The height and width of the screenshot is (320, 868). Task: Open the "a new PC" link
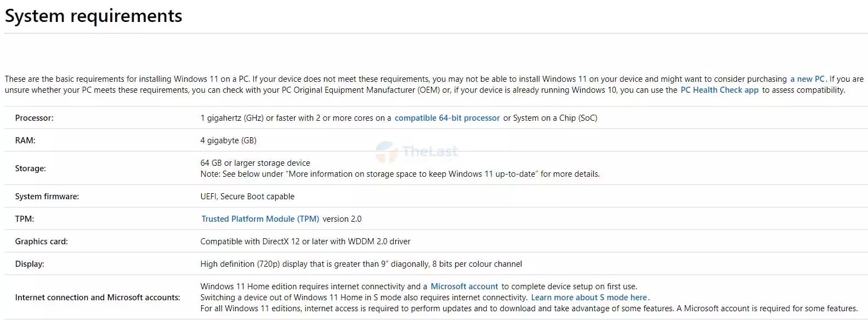[807, 79]
